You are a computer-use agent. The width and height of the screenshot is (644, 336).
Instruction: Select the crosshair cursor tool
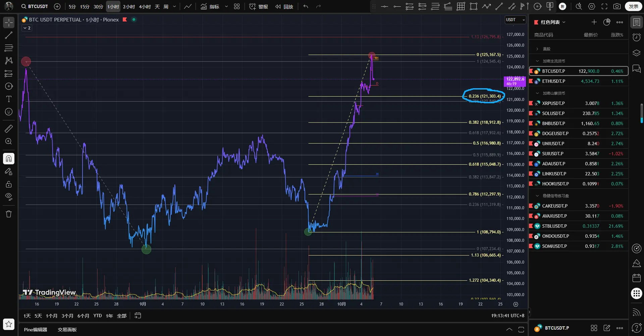click(x=9, y=22)
